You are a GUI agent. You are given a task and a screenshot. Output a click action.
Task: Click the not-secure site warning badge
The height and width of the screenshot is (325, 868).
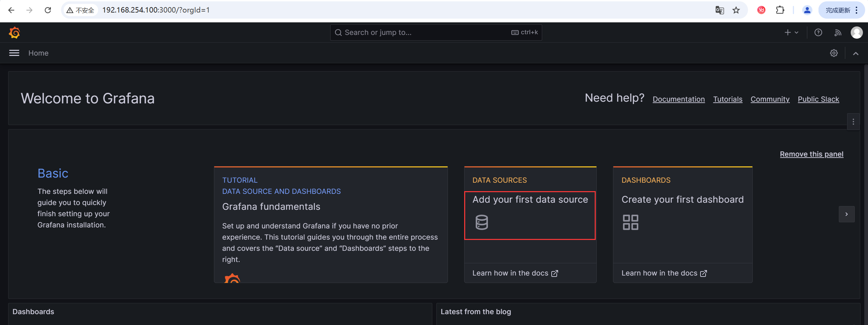80,10
